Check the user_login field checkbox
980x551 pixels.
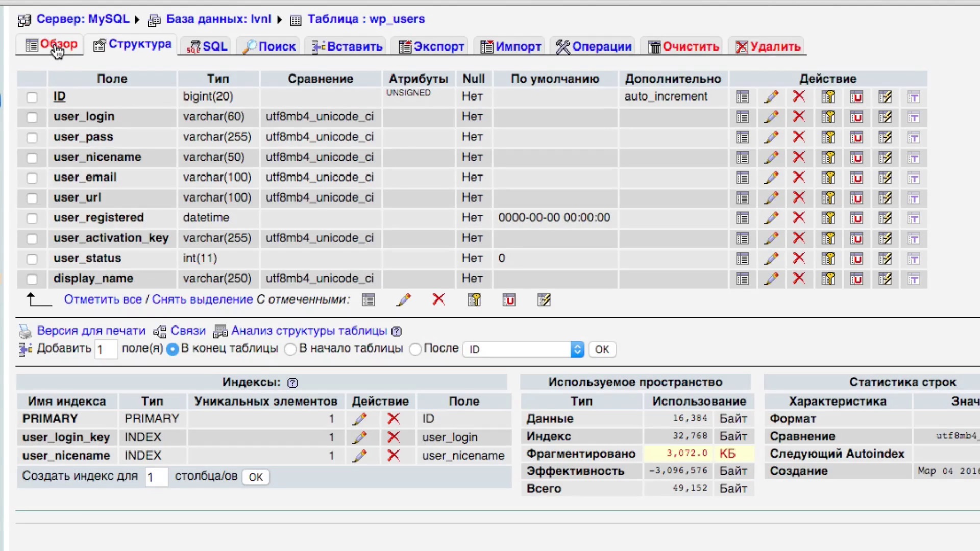[32, 117]
